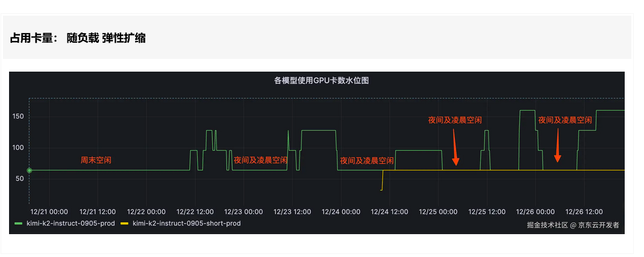Select the green data point at chart start

(29, 170)
